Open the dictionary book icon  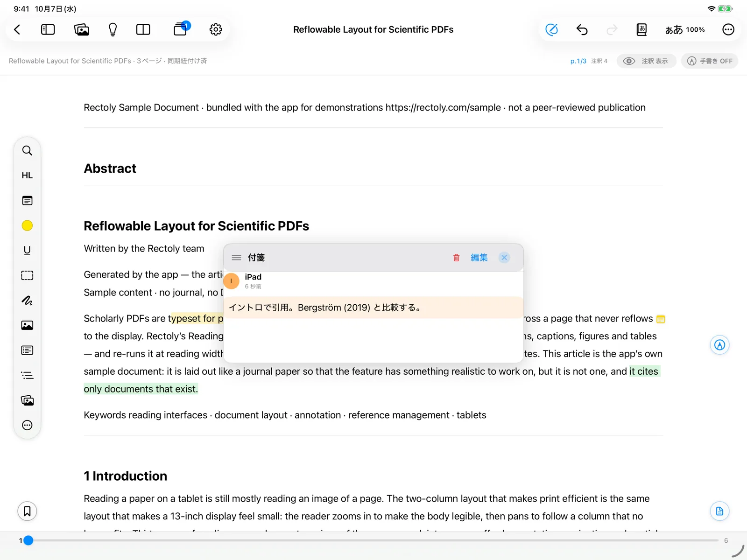pyautogui.click(x=641, y=30)
